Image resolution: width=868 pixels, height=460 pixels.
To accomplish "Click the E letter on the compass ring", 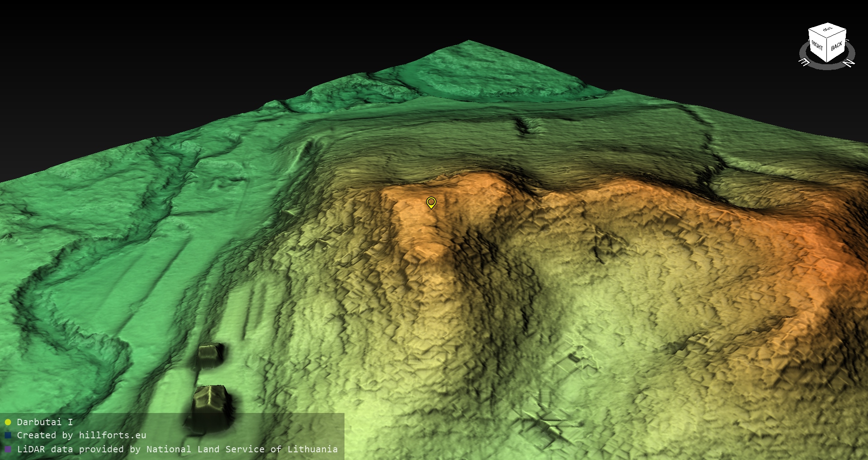I will tap(804, 62).
